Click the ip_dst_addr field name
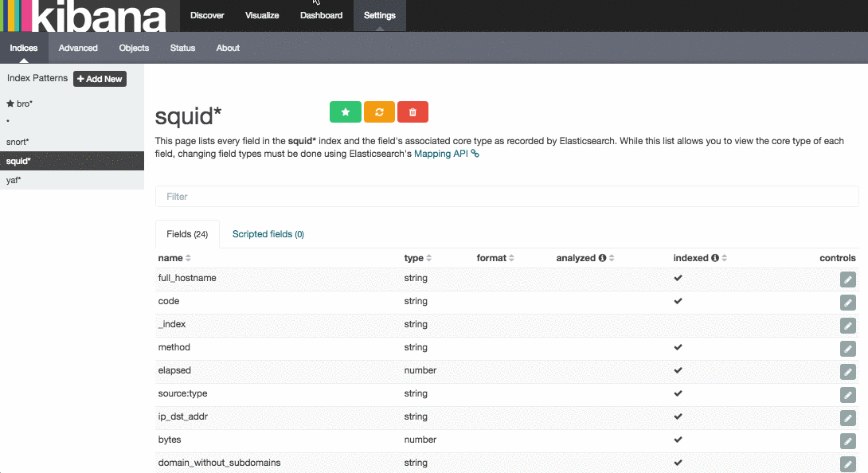 pyautogui.click(x=182, y=416)
